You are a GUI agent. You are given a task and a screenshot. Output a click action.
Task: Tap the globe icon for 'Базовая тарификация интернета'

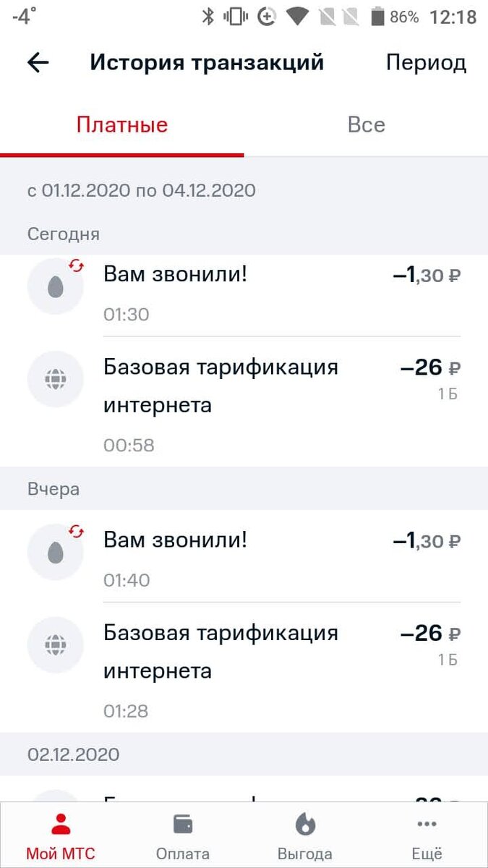pyautogui.click(x=55, y=379)
